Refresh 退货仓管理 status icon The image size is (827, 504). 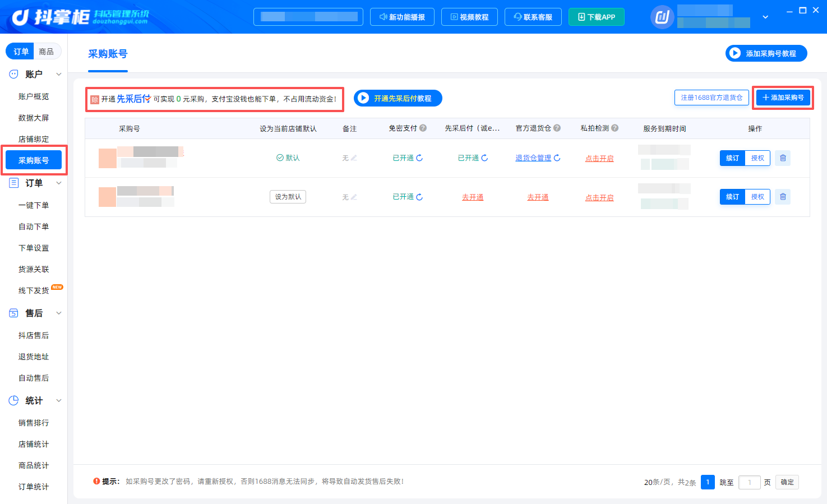(557, 158)
